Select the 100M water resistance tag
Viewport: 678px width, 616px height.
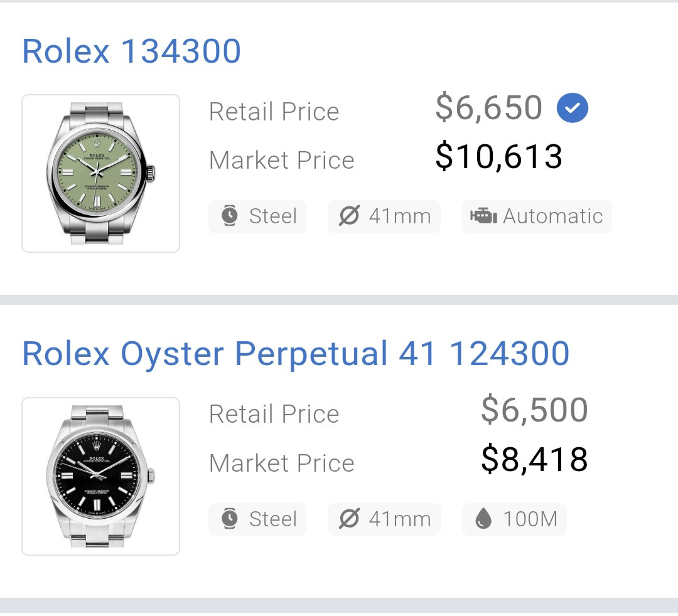point(514,519)
